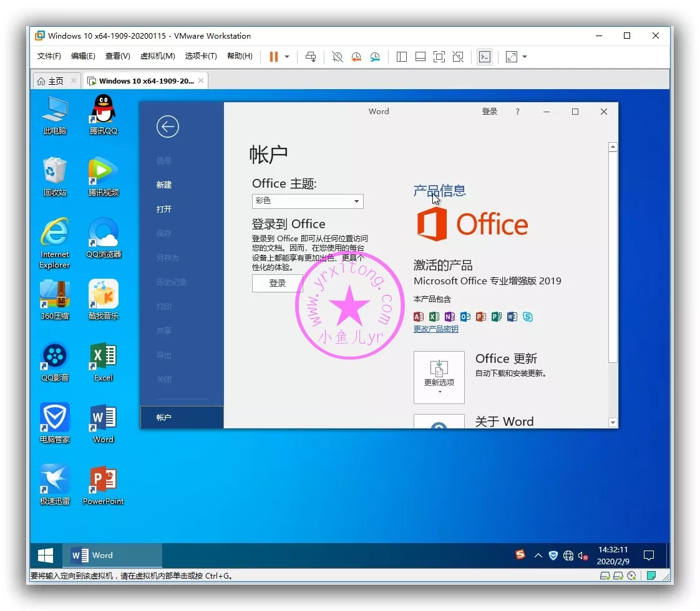Open the VMware 虚拟机(M) menu
The height and width of the screenshot is (611, 700).
[157, 56]
